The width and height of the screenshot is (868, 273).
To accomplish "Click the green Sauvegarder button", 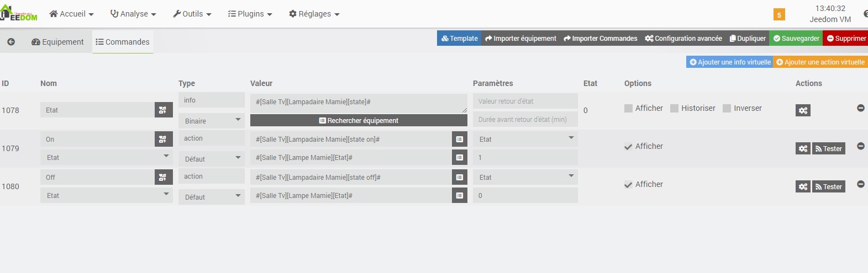I will [796, 38].
